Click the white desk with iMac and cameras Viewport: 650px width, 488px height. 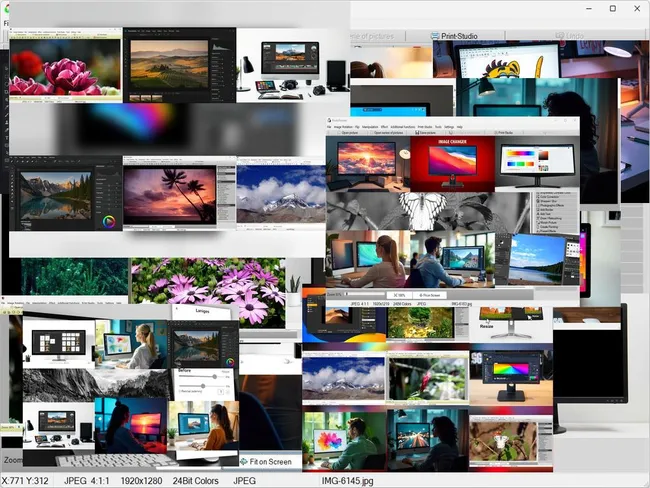tap(293, 66)
